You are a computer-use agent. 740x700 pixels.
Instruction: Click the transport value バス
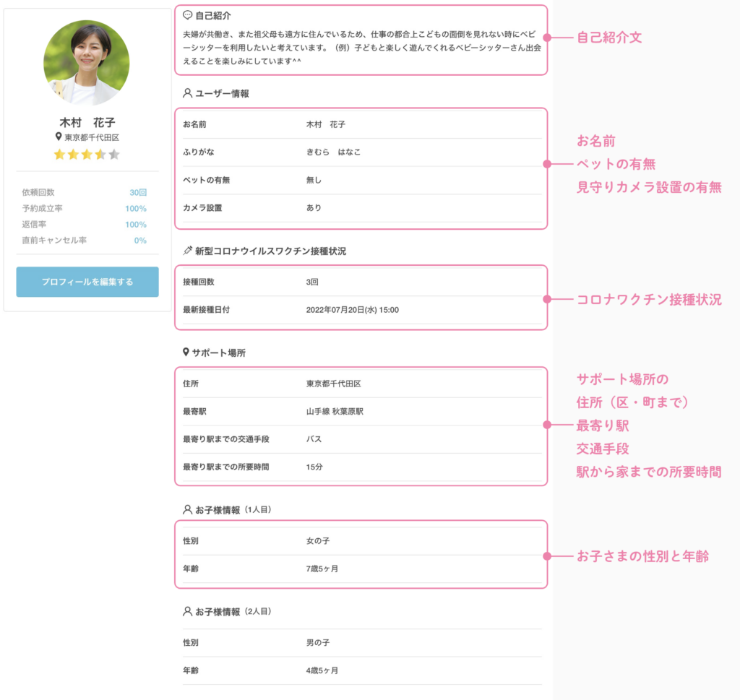tap(314, 439)
